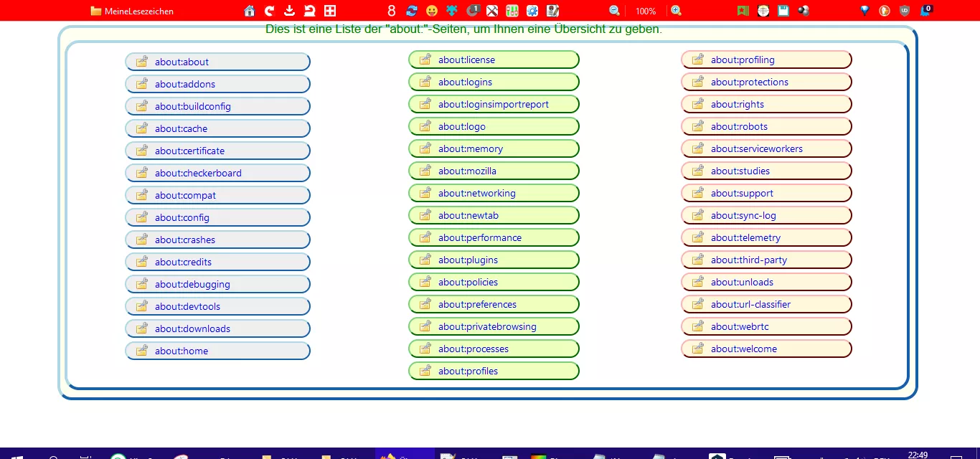Screen dimensions: 980x459
Task: Click the reload arrow icon
Action: coord(270,11)
